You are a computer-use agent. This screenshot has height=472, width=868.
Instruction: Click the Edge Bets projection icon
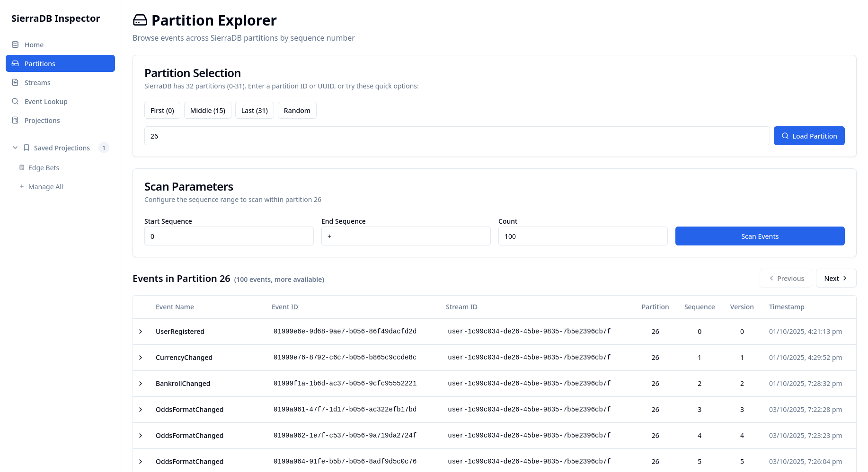point(22,167)
